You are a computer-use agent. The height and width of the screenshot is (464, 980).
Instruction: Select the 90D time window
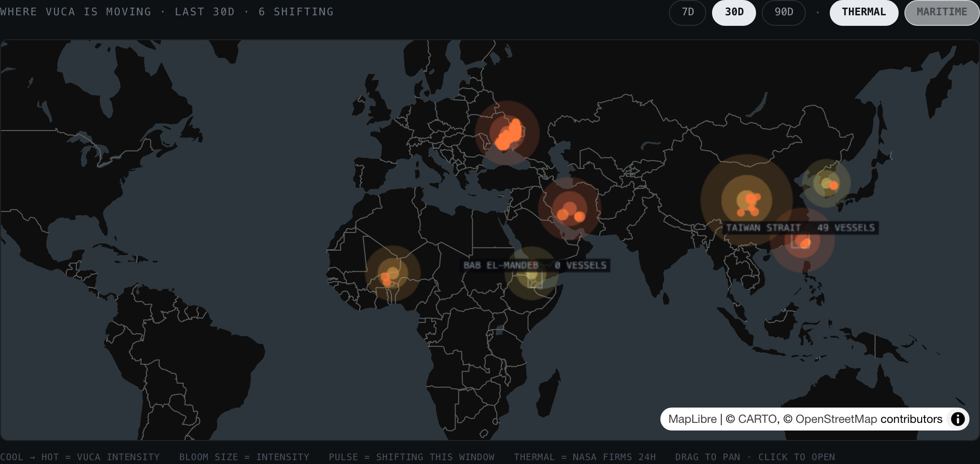click(x=784, y=12)
